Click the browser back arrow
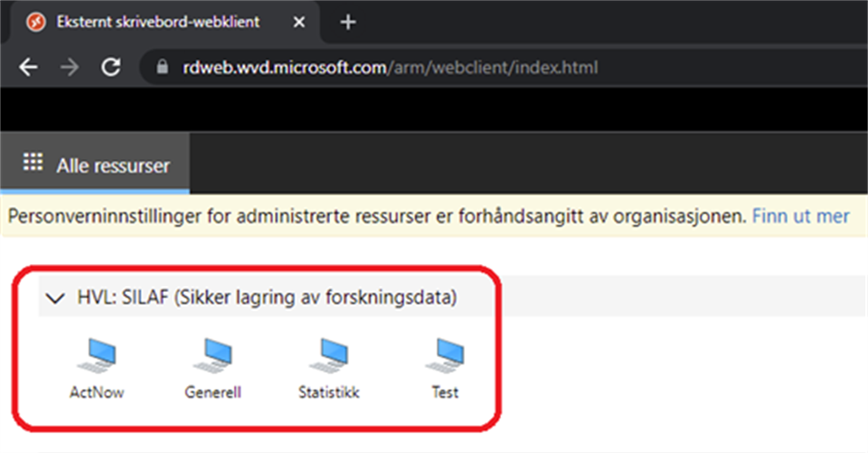This screenshot has width=868, height=453. 28,68
